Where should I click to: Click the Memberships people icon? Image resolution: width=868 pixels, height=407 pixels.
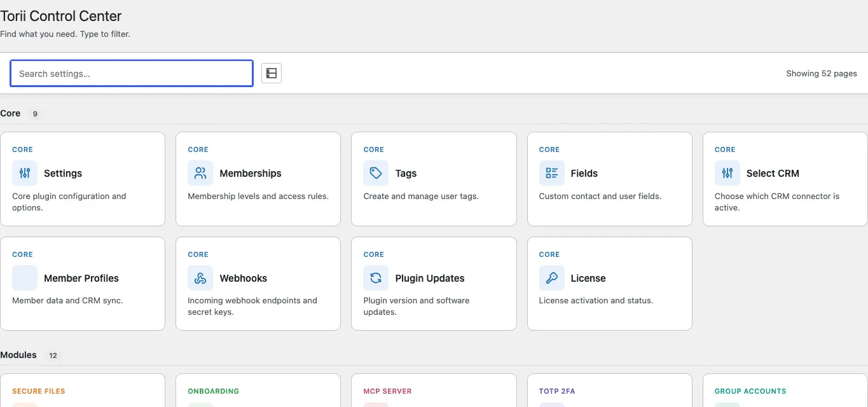pyautogui.click(x=200, y=173)
